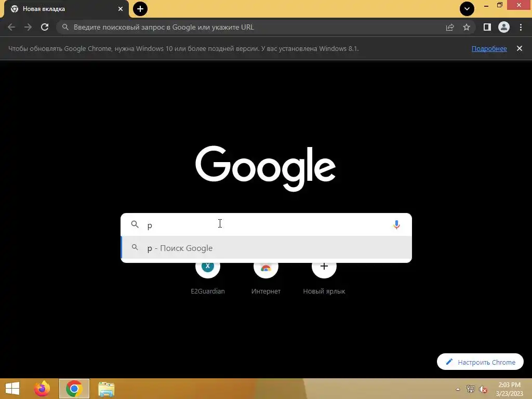Close the Новая вкладка tab
532x399 pixels.
coord(121,9)
